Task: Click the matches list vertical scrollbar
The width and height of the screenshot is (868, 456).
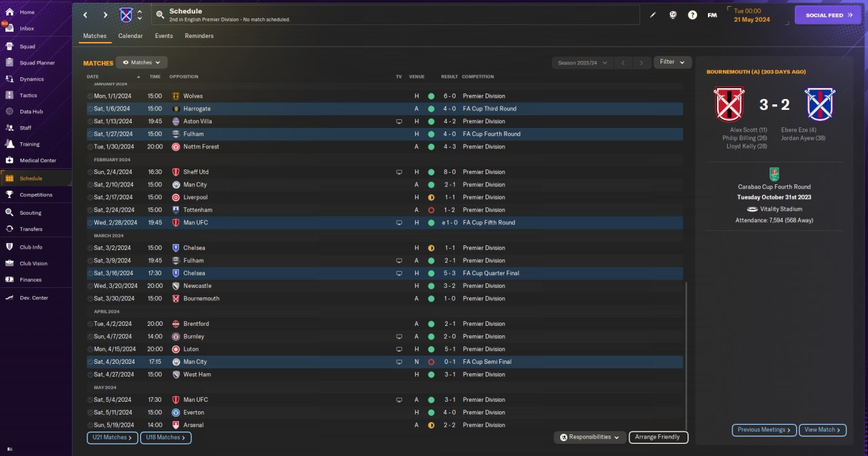Action: 686,356
